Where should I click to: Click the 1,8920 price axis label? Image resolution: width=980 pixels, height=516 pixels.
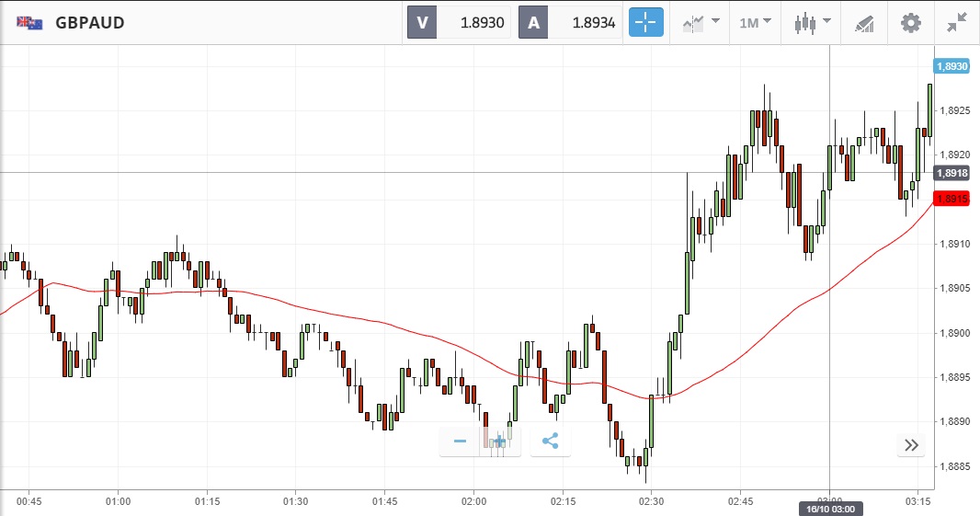(954, 155)
